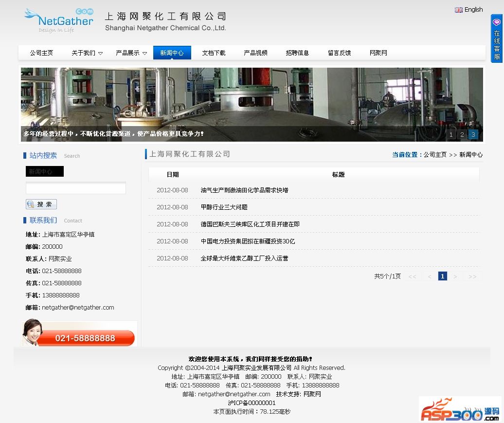Go to banner slide 1
This screenshot has width=504, height=423.
point(451,135)
